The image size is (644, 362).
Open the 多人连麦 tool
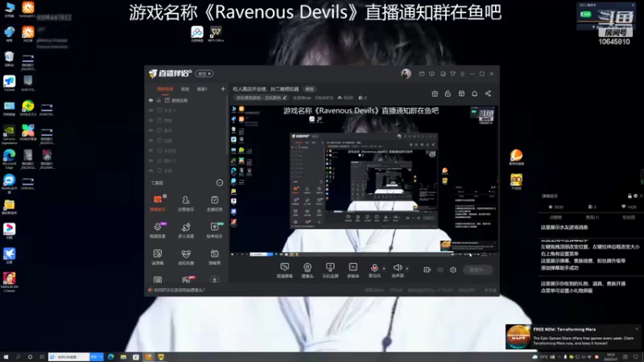coord(186,230)
